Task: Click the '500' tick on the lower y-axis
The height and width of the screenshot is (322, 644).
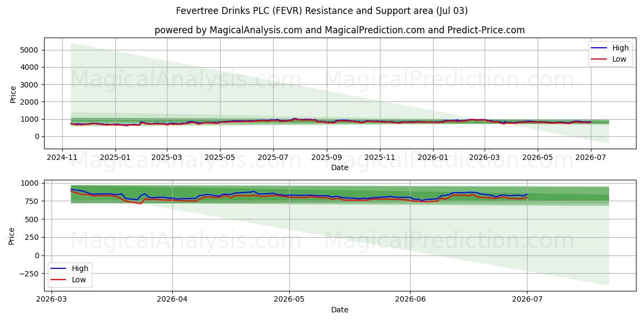Action: pos(33,219)
